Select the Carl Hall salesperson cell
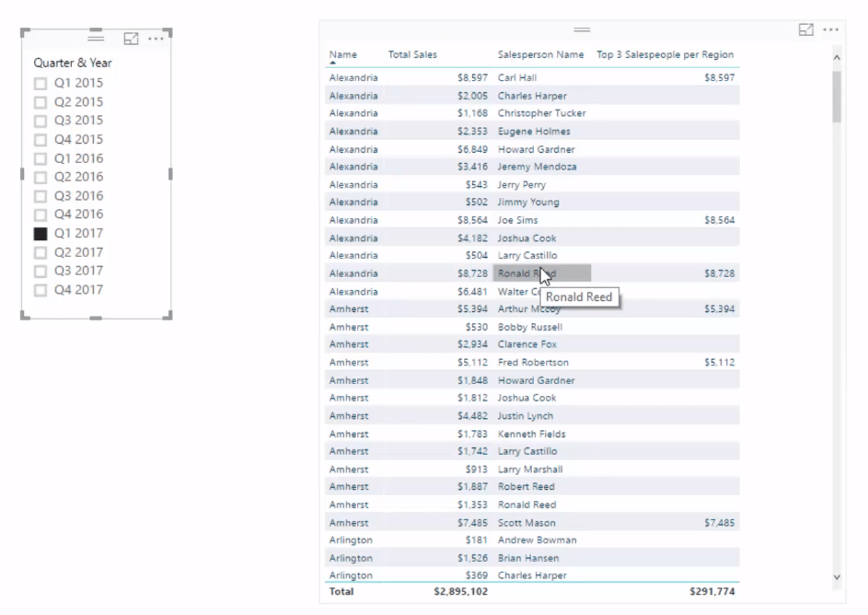Image resolution: width=868 pixels, height=615 pixels. coord(517,77)
